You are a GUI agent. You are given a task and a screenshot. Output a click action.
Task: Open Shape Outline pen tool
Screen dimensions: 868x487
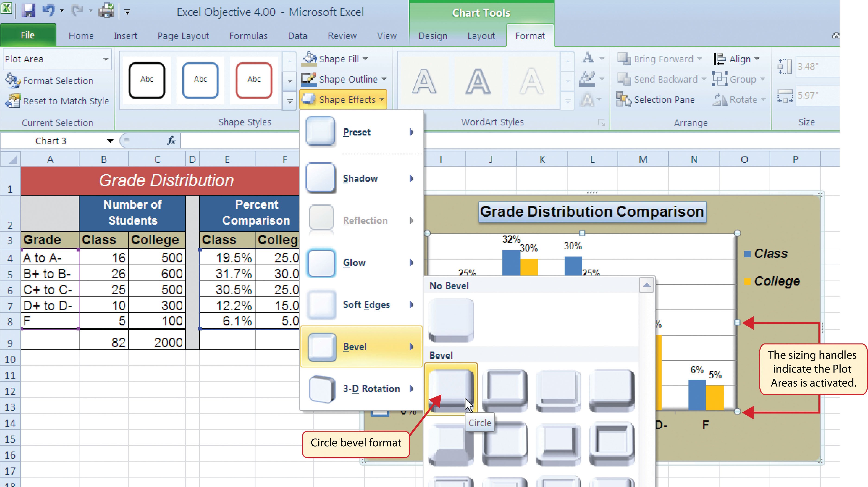click(x=308, y=79)
